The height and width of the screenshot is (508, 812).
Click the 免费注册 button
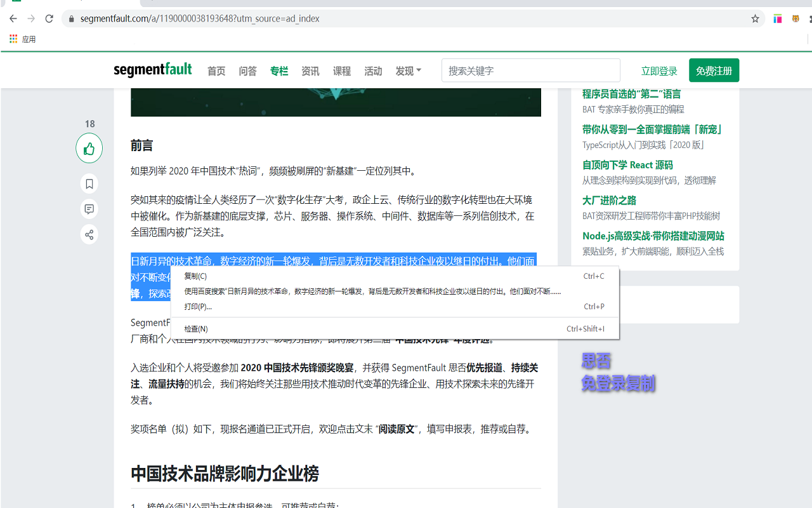pyautogui.click(x=714, y=70)
